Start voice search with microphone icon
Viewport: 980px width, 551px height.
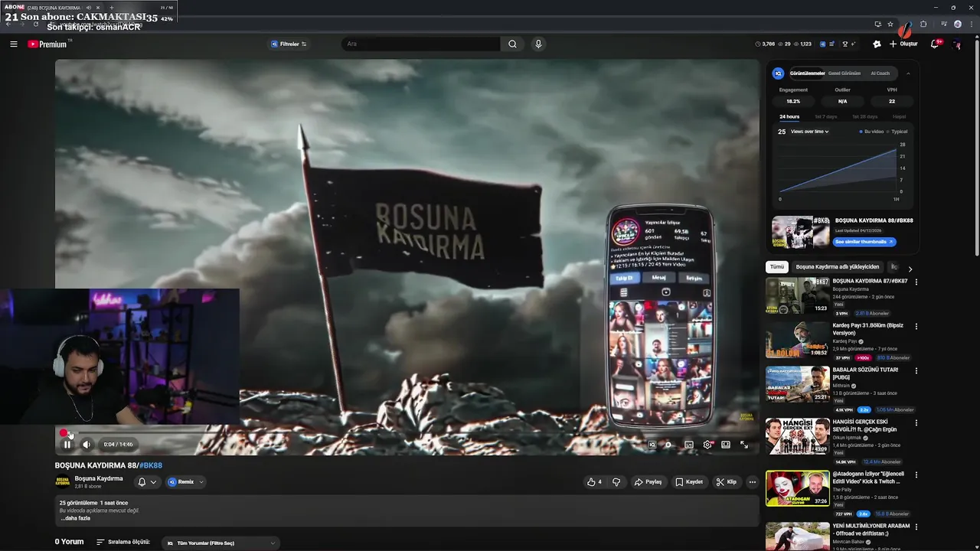[x=538, y=44]
